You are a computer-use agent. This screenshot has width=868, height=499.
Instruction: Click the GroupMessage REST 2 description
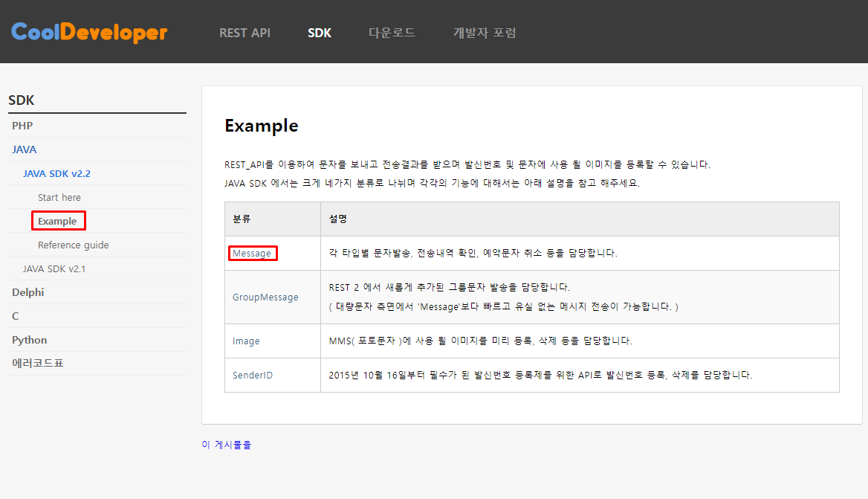point(449,288)
